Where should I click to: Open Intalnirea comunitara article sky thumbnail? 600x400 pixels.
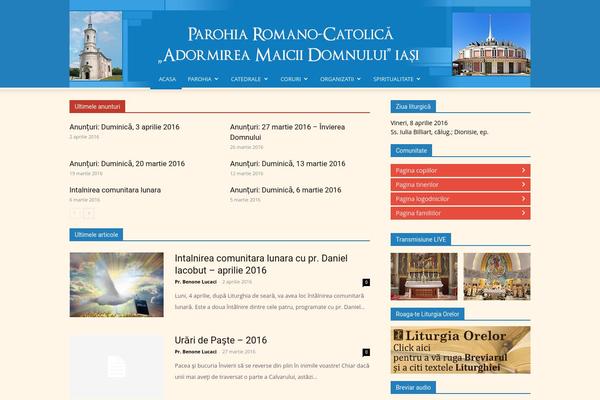pyautogui.click(x=116, y=285)
